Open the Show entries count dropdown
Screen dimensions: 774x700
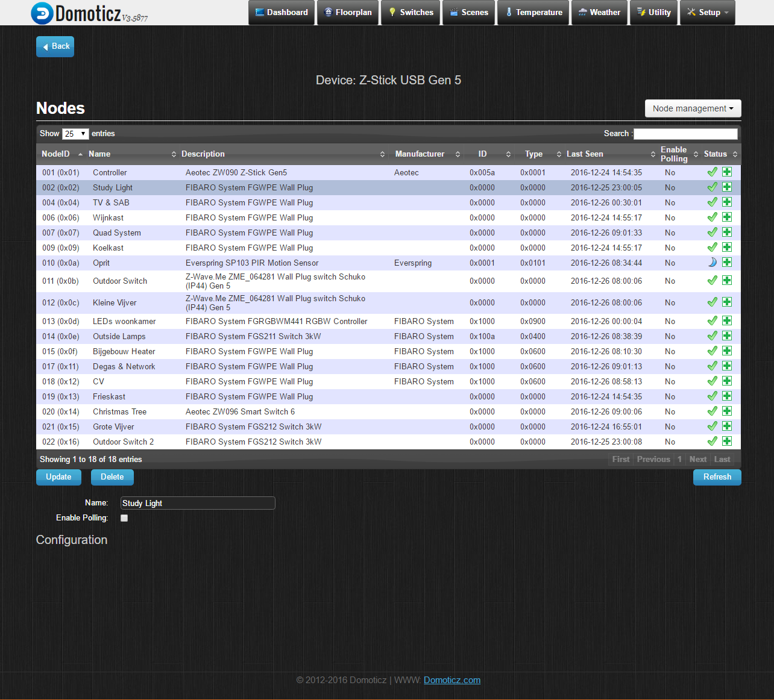click(x=75, y=134)
